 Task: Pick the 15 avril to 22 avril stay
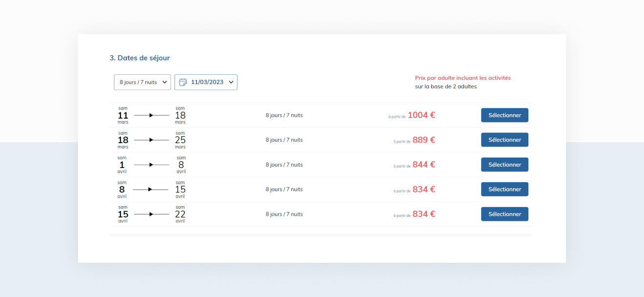(x=504, y=214)
